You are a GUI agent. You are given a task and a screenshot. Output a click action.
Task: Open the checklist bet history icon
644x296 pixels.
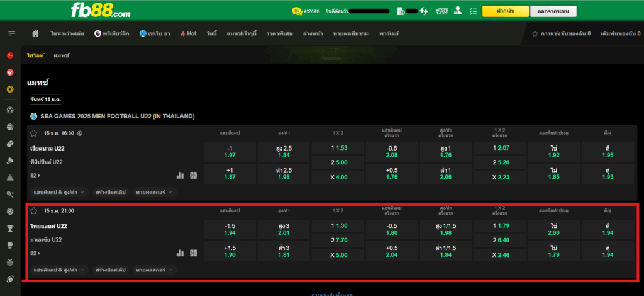473,11
